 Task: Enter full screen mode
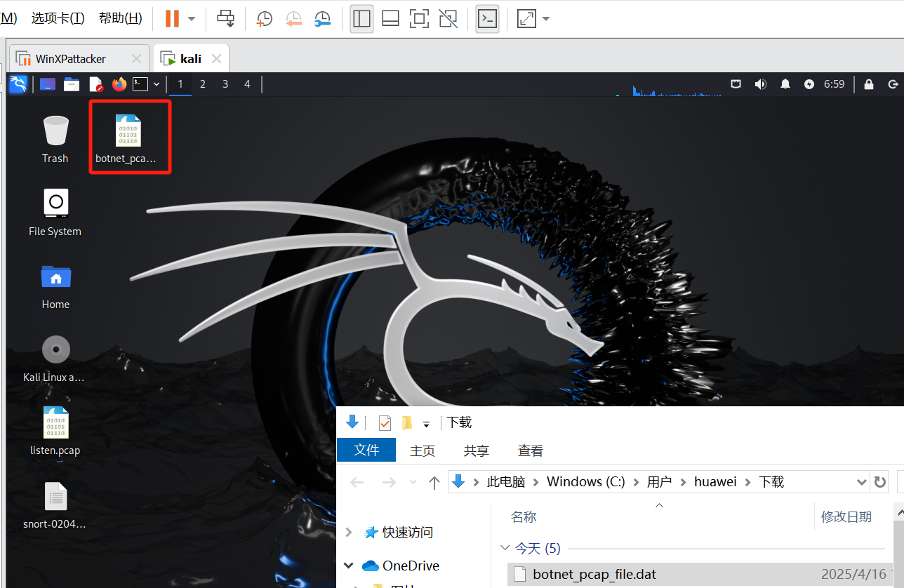[419, 19]
